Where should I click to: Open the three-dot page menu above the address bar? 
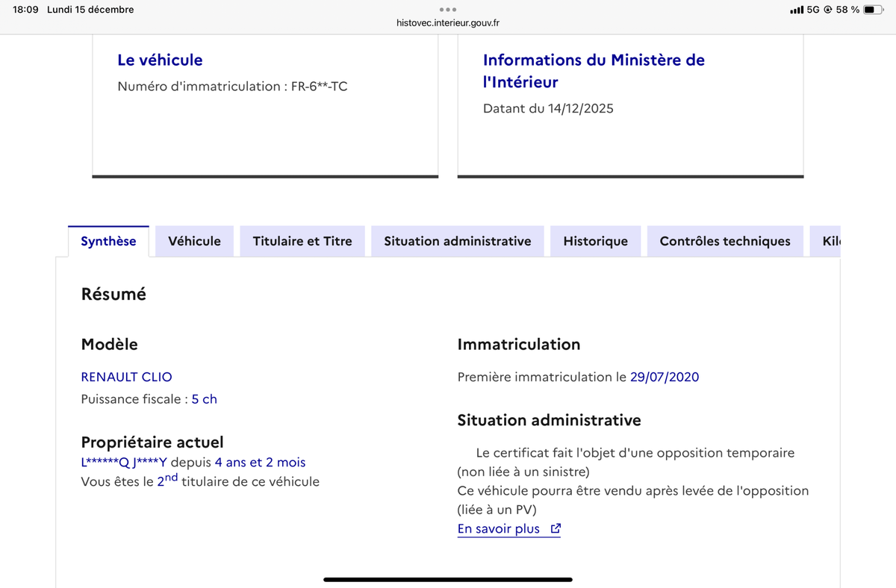(x=447, y=9)
